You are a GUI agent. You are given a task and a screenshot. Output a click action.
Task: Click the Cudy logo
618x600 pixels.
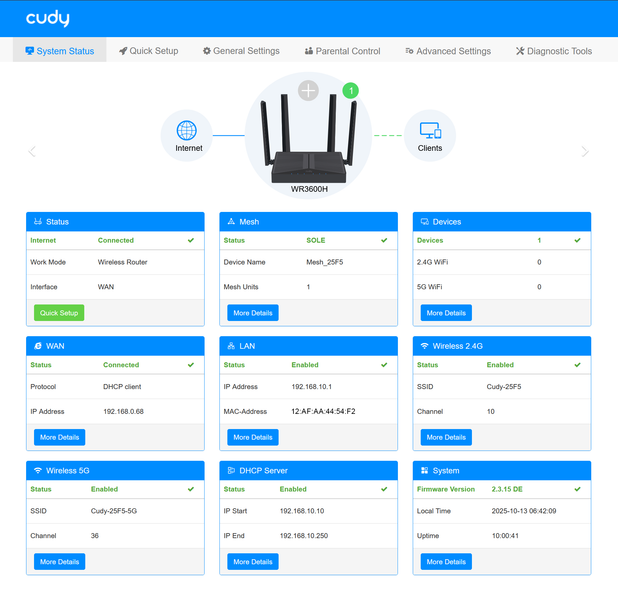pos(48,19)
